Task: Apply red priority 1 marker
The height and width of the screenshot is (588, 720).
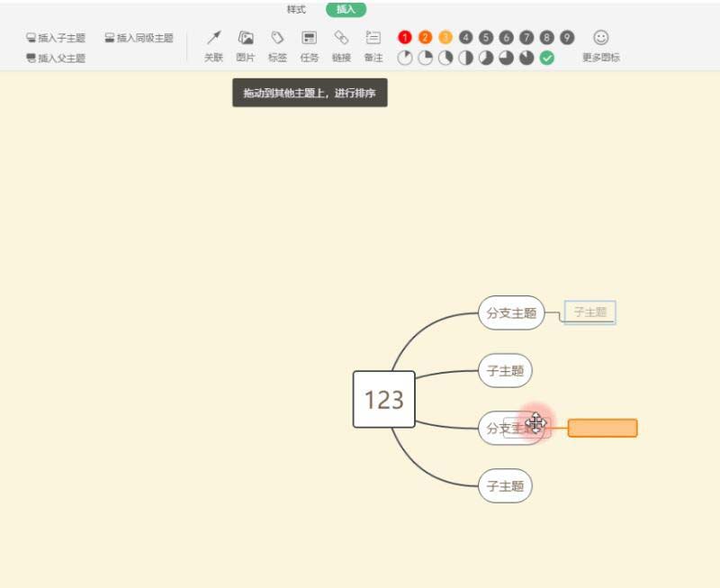Action: (405, 38)
